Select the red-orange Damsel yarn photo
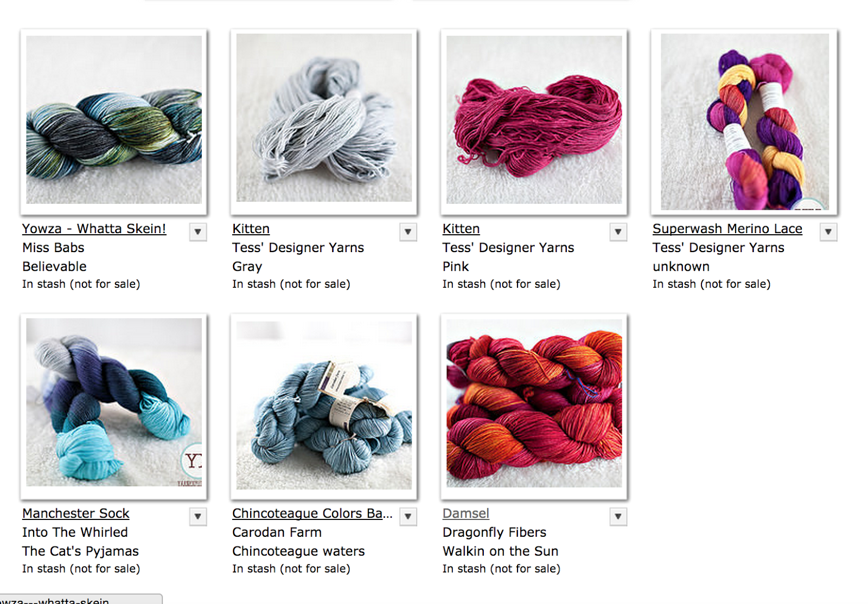The width and height of the screenshot is (868, 604). (x=534, y=403)
